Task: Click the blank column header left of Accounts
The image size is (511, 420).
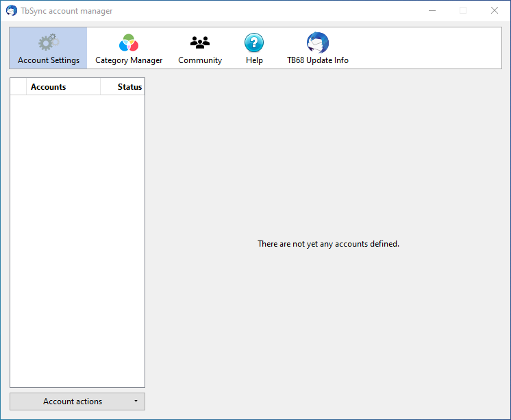Action: (18, 87)
